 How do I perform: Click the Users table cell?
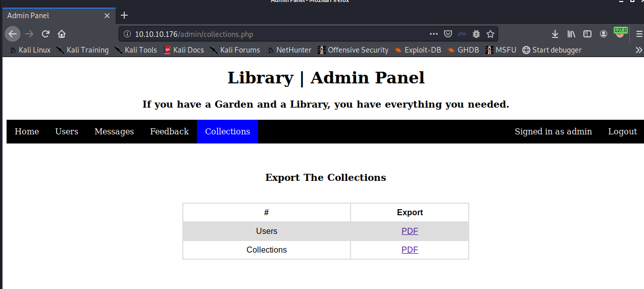pyautogui.click(x=267, y=231)
